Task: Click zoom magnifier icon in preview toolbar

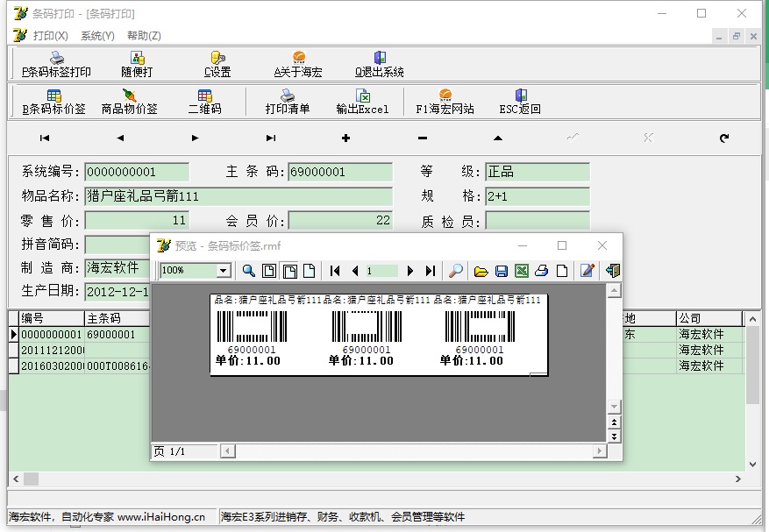Action: pos(249,271)
